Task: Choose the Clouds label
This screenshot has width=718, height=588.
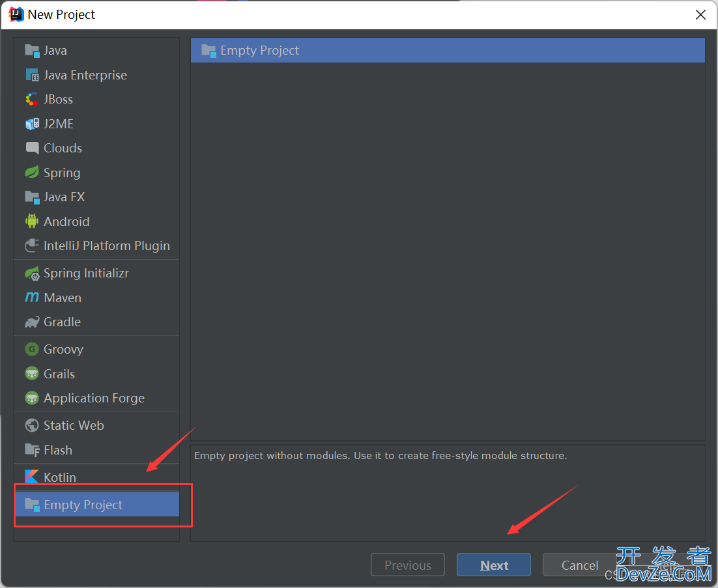Action: click(63, 148)
